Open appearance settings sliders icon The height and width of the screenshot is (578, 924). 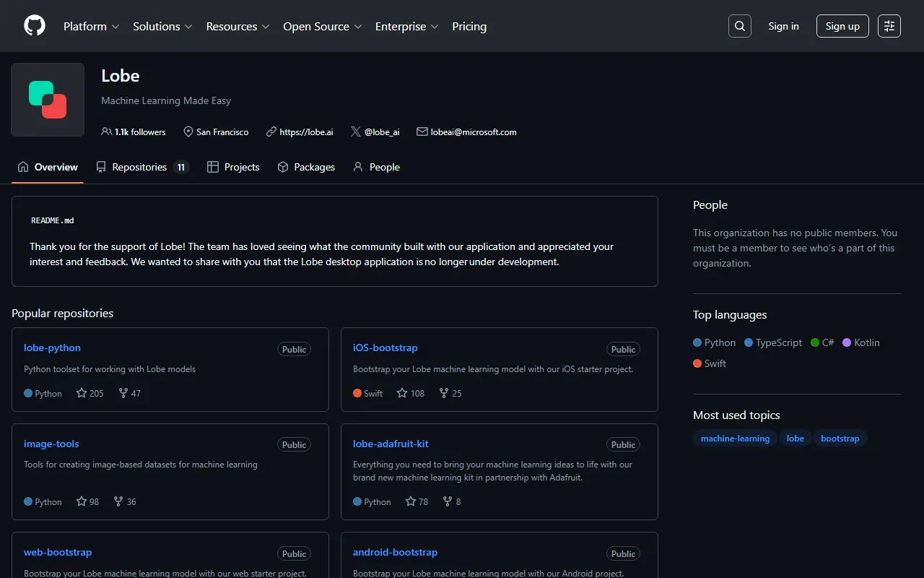889,26
